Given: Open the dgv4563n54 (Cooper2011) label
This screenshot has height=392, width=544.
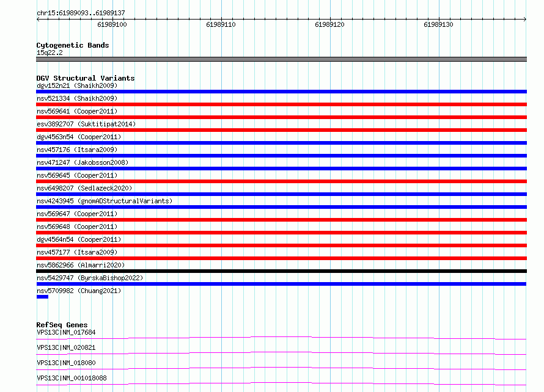Looking at the screenshot, I should click(x=79, y=137).
